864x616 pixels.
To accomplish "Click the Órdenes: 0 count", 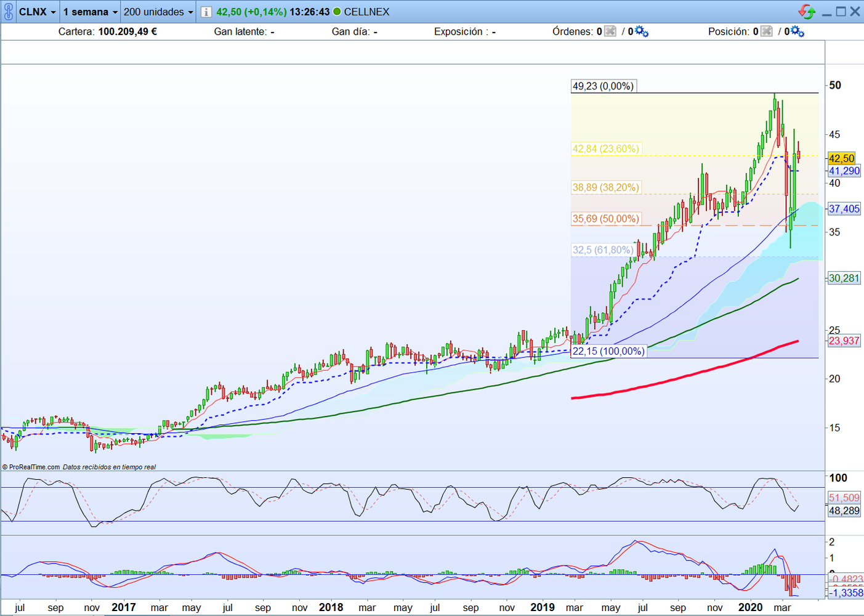I will tap(577, 31).
